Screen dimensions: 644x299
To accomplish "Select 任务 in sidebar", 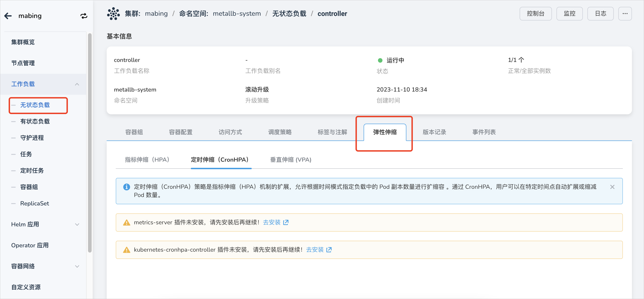I will coord(26,154).
